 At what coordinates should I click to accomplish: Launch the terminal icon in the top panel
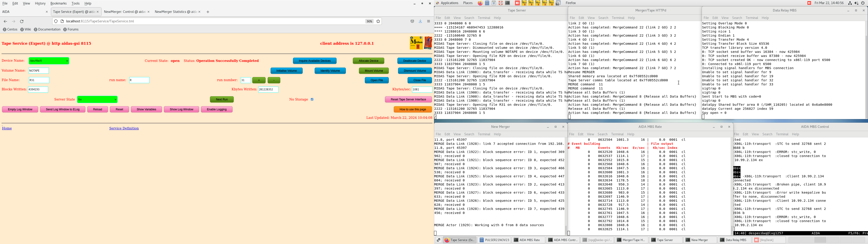click(x=507, y=3)
